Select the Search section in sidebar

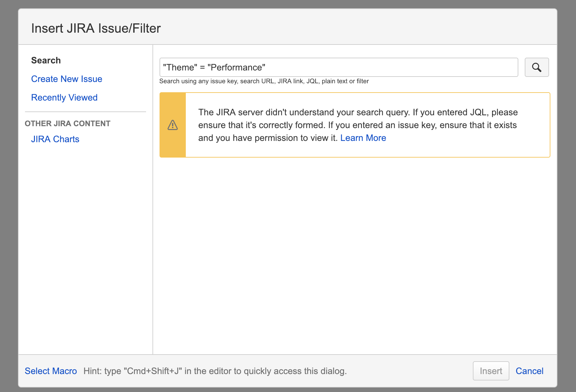tap(46, 60)
